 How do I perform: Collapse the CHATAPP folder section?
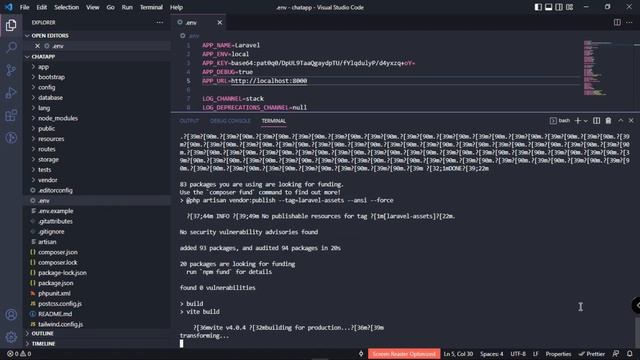(97, 57)
